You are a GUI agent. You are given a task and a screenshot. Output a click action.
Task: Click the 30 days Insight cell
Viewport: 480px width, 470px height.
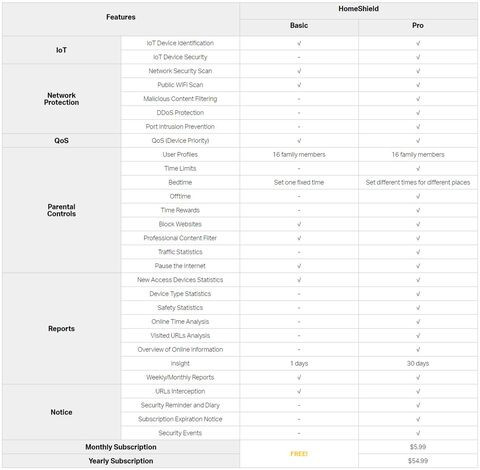pyautogui.click(x=418, y=364)
